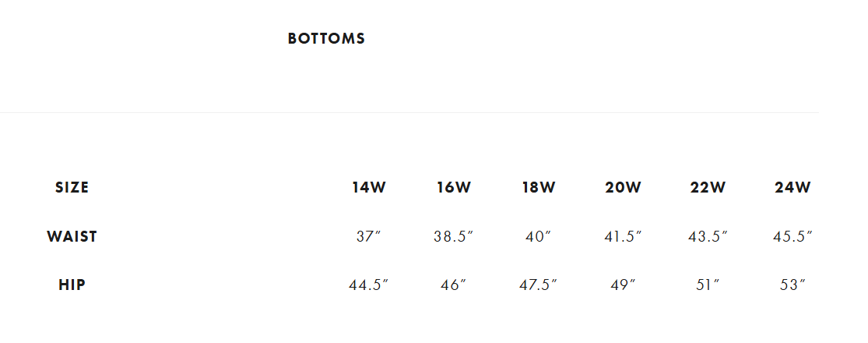Click the 14W size column header
The width and height of the screenshot is (868, 343).
click(368, 187)
